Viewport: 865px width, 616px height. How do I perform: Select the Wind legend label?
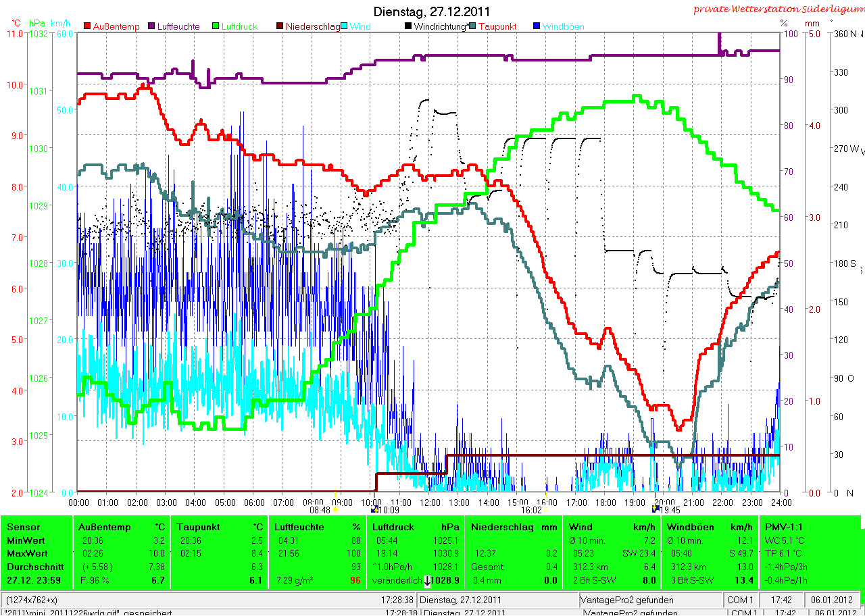click(360, 26)
